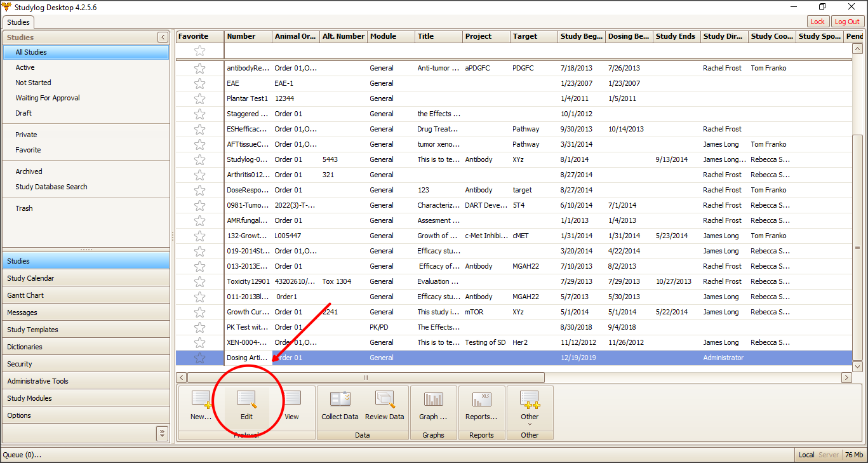Sort by the Target column header
The image size is (868, 463).
click(x=534, y=36)
